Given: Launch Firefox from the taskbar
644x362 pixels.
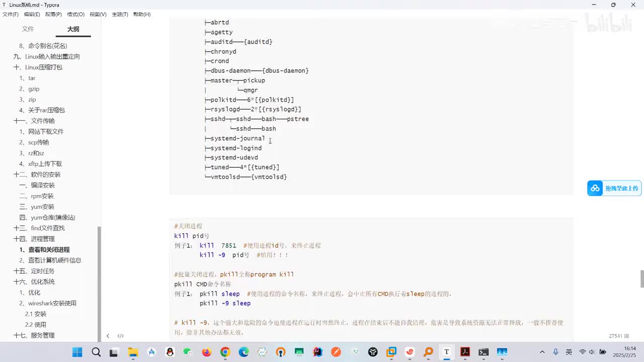Looking at the screenshot, I should (x=206, y=352).
